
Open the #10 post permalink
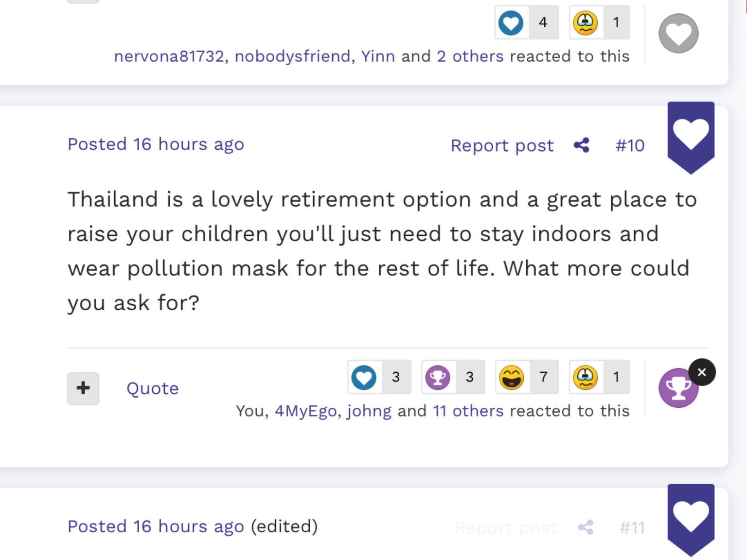[630, 145]
